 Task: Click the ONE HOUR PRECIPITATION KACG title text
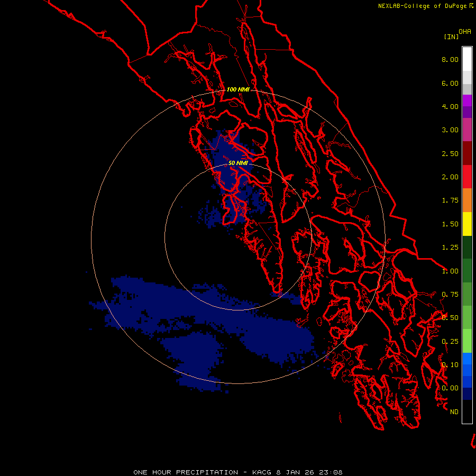238,472
